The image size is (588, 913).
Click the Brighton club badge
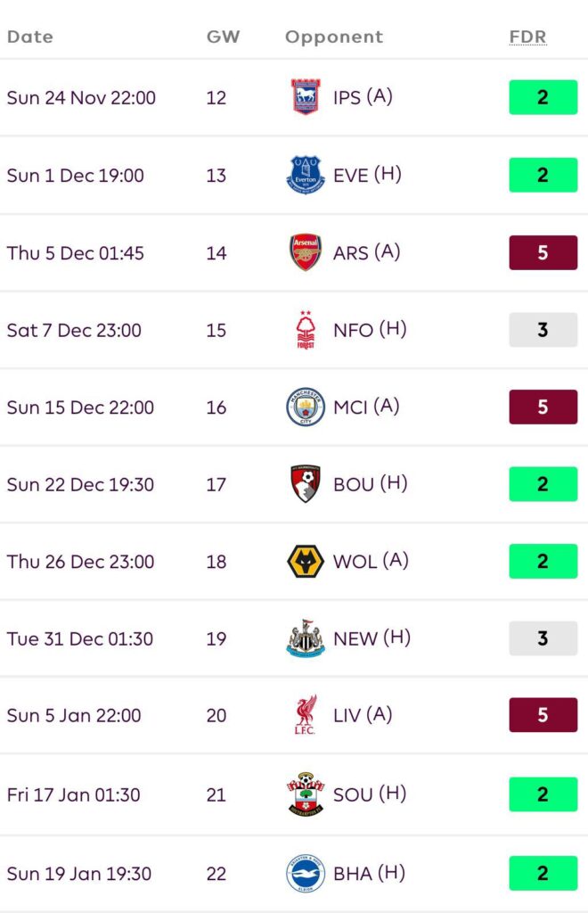point(306,874)
